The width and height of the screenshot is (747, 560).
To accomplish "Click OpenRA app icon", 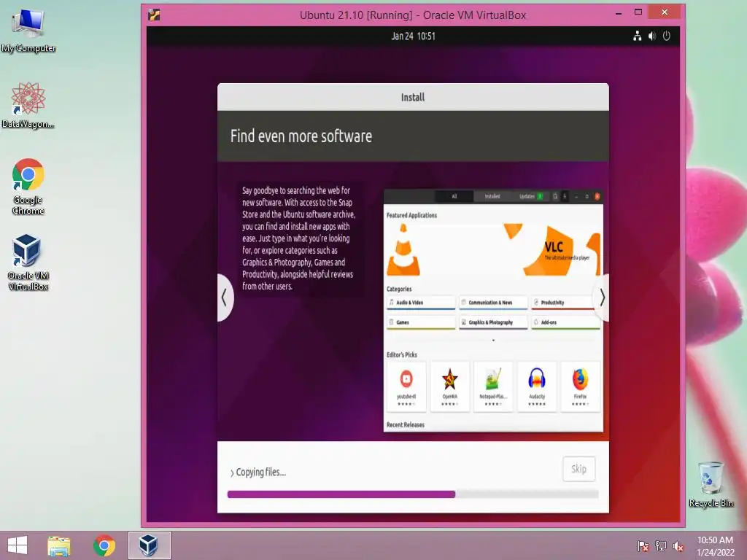I will pos(449,379).
